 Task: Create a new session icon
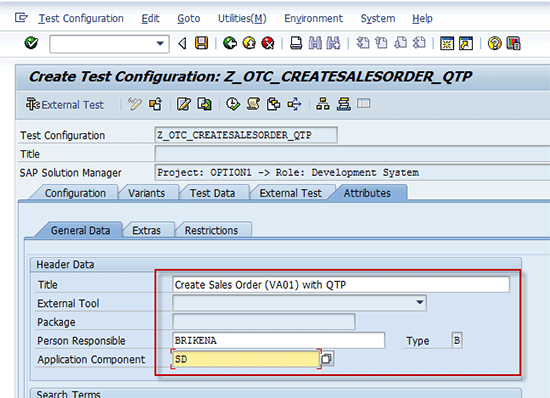[447, 44]
